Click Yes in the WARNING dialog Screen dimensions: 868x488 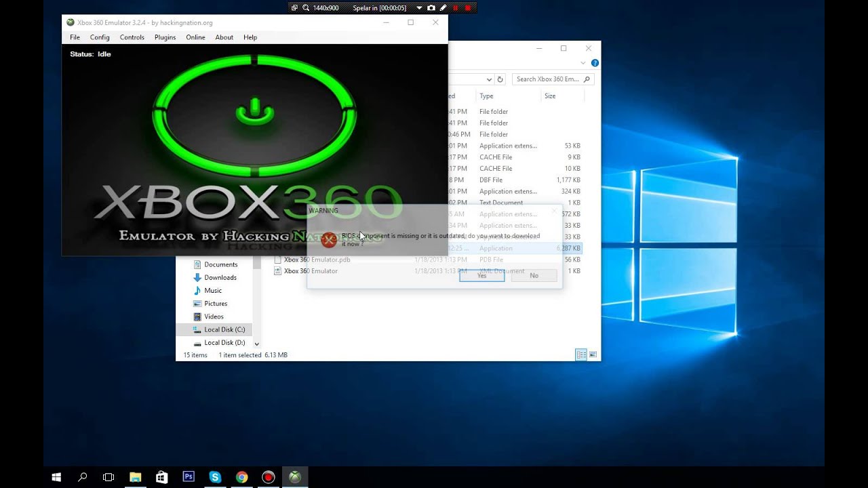481,275
